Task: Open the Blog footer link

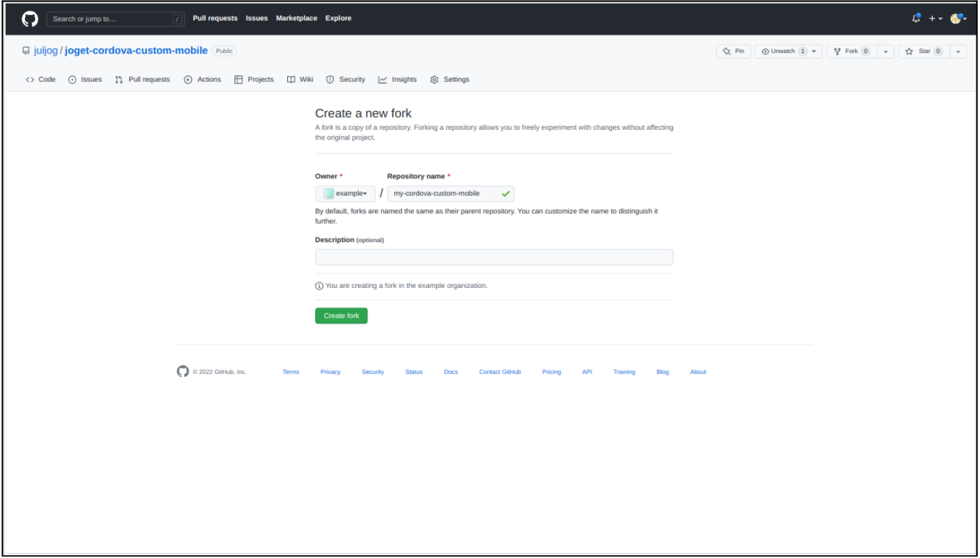Action: (663, 372)
